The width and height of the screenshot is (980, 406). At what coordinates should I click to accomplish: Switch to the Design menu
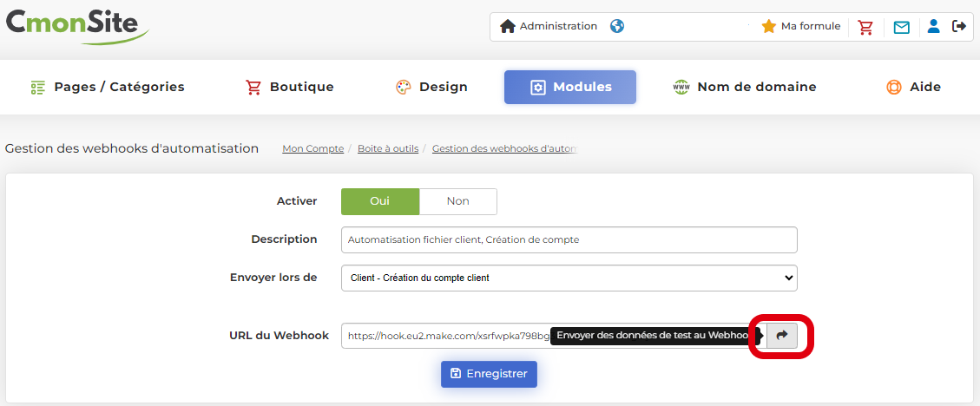[431, 87]
